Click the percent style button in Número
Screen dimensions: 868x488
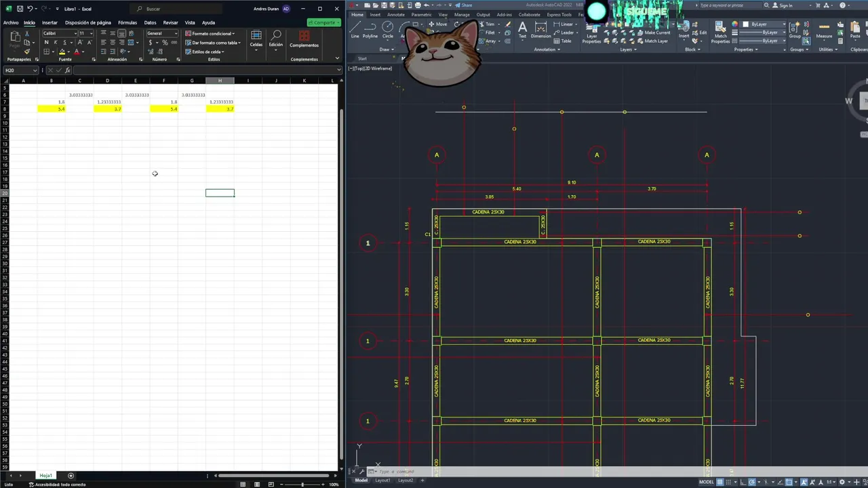[x=165, y=43]
